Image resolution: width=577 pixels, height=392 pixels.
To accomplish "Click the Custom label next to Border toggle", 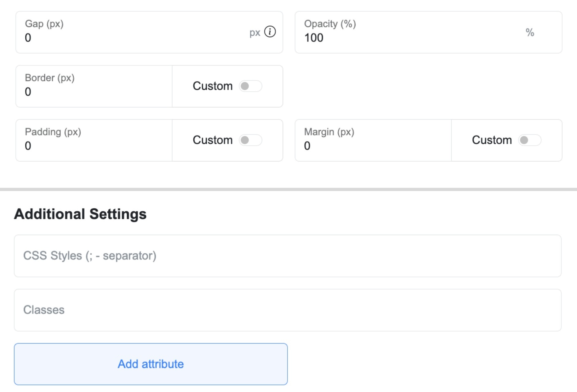I will click(x=212, y=86).
